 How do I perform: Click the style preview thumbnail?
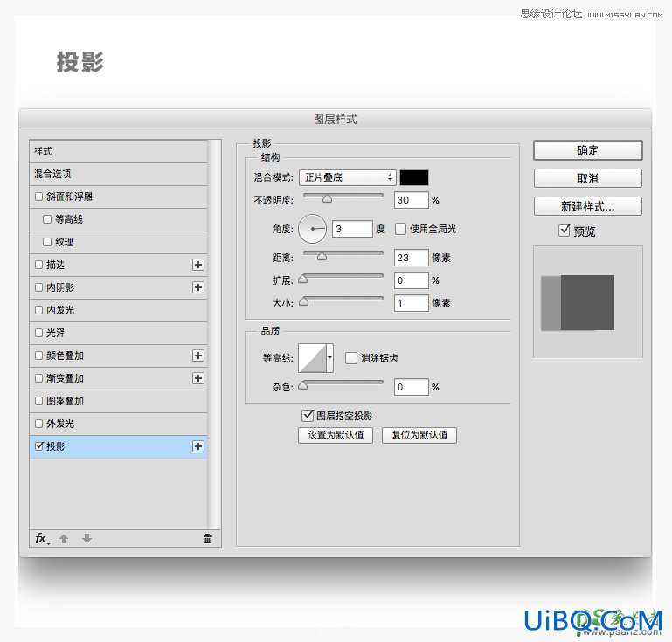587,302
